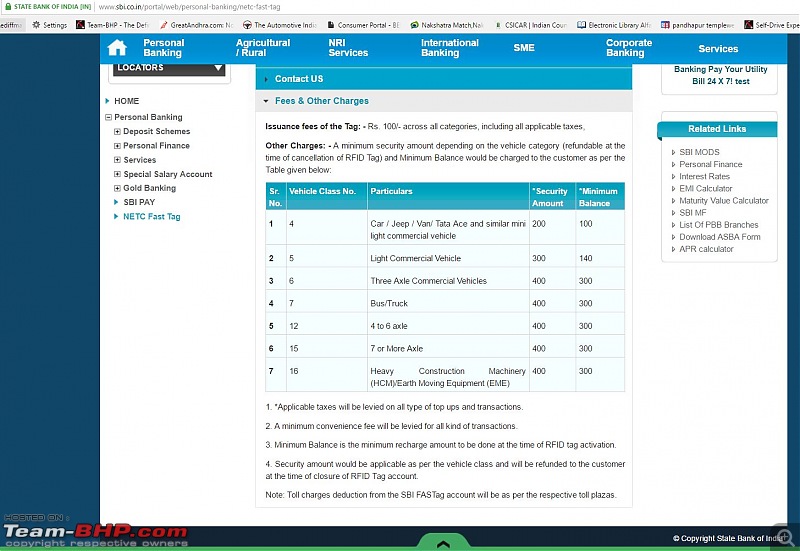Open NETC Fast Tag sidebar link
This screenshot has height=551, width=800.
pos(152,216)
